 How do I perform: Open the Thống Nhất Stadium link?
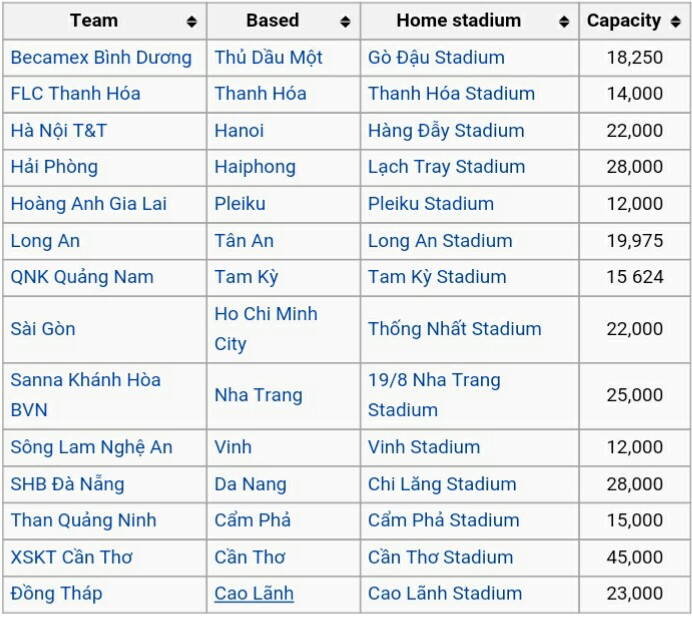[x=455, y=329]
